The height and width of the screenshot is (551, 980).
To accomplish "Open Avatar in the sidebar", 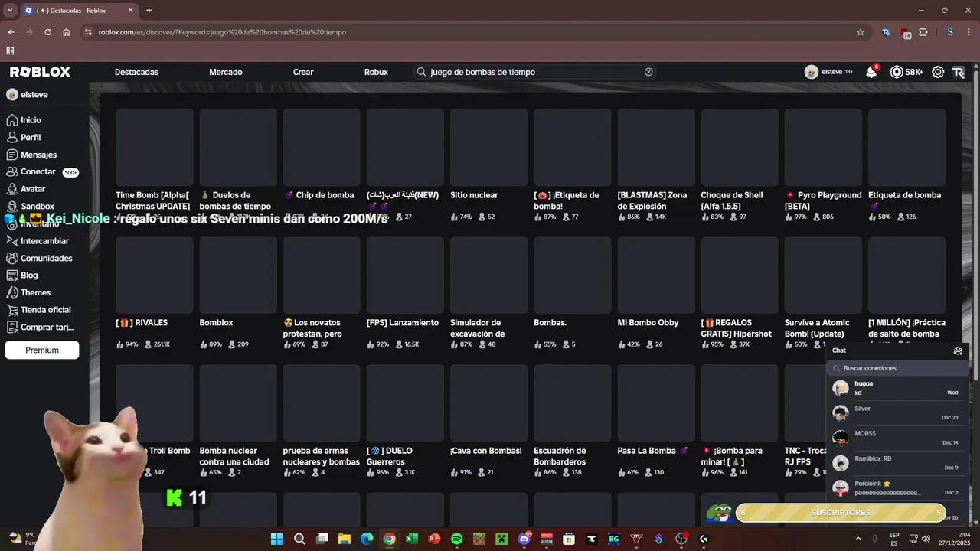I will coord(33,189).
